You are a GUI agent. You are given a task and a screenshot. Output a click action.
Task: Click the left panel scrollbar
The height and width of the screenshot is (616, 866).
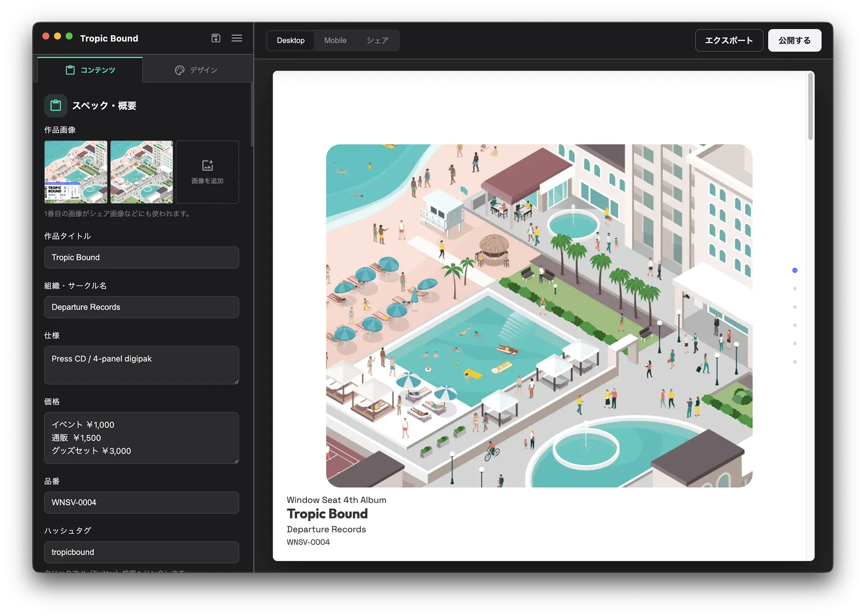[x=252, y=114]
